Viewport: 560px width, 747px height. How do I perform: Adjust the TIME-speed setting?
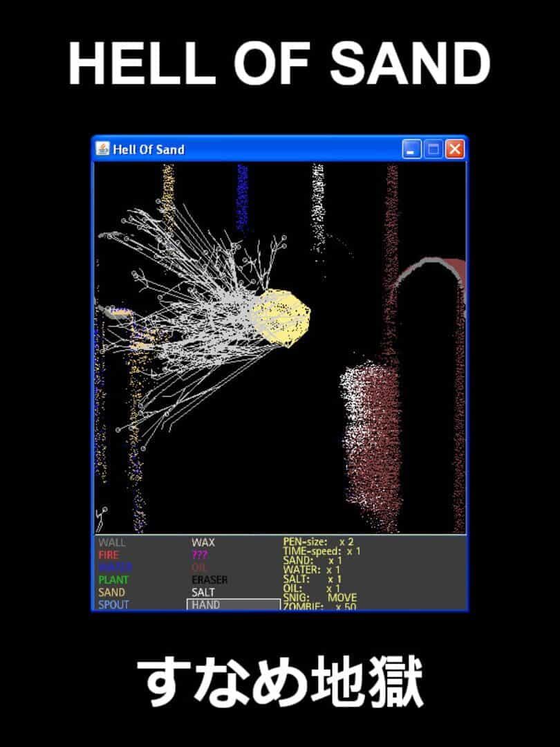[322, 551]
